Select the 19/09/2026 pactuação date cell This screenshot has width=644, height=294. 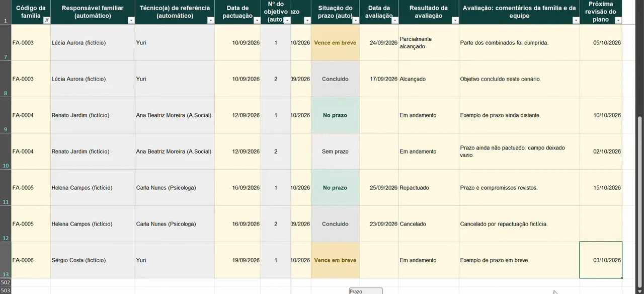pyautogui.click(x=237, y=260)
